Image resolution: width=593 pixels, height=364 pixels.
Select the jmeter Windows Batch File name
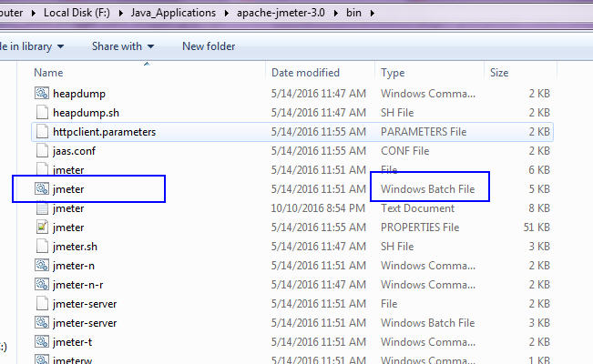(x=68, y=189)
